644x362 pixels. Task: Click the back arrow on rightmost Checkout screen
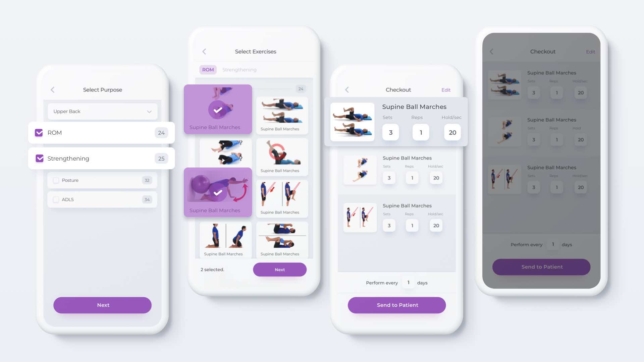[492, 52]
